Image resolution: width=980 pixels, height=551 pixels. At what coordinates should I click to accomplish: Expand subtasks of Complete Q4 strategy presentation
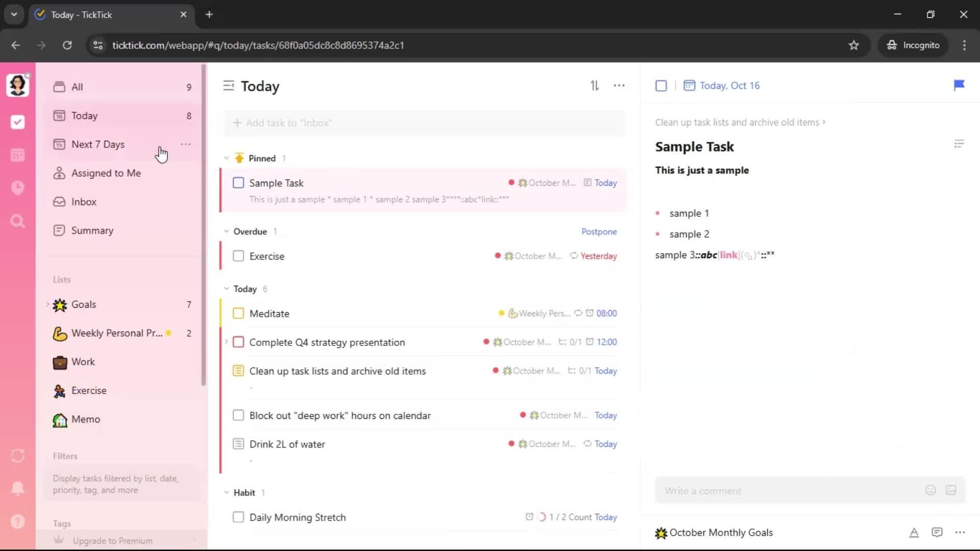[227, 342]
